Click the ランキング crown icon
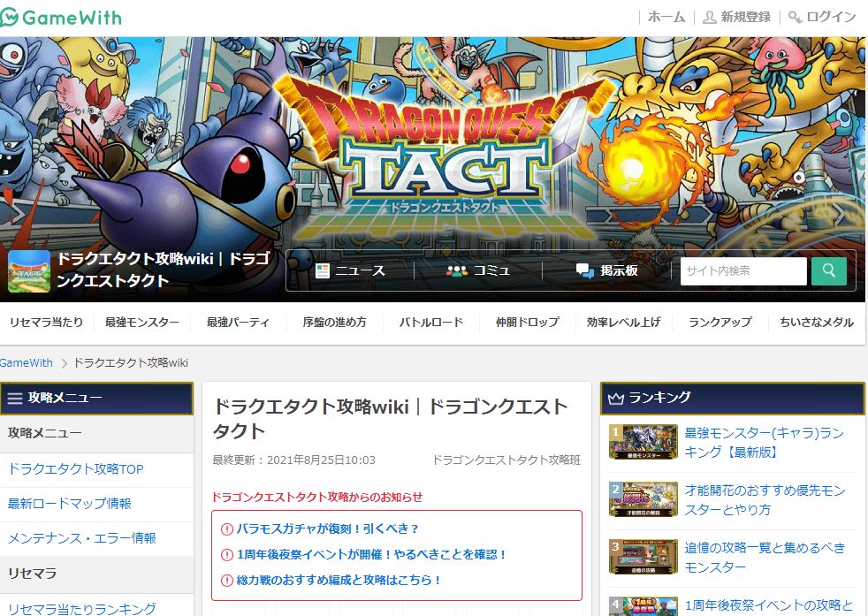 pyautogui.click(x=615, y=398)
